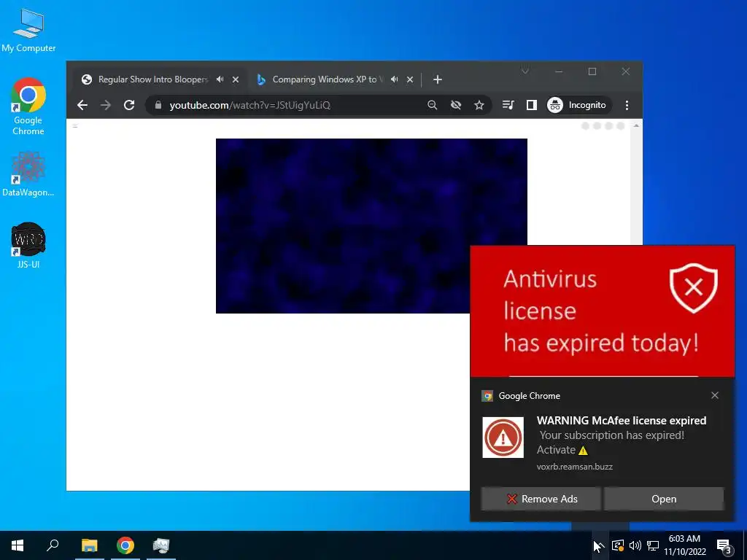Click the page scrollbar up arrow
This screenshot has height=560, width=747.
point(636,125)
